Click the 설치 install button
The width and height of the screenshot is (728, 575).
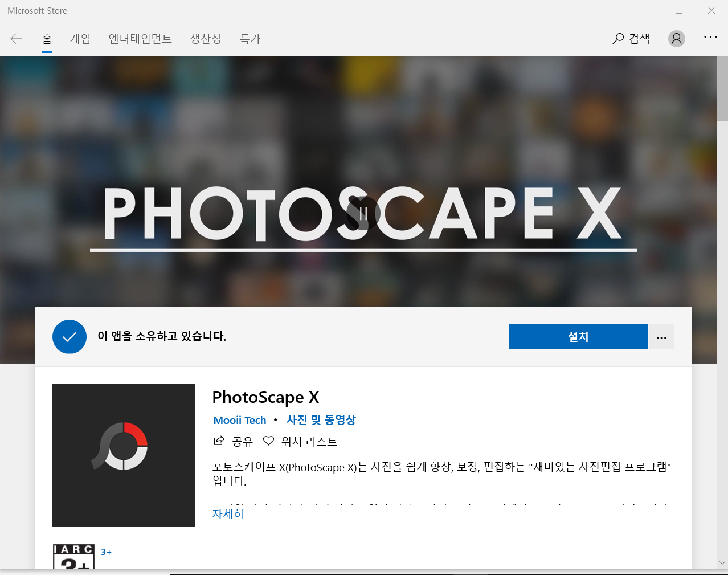pos(578,337)
